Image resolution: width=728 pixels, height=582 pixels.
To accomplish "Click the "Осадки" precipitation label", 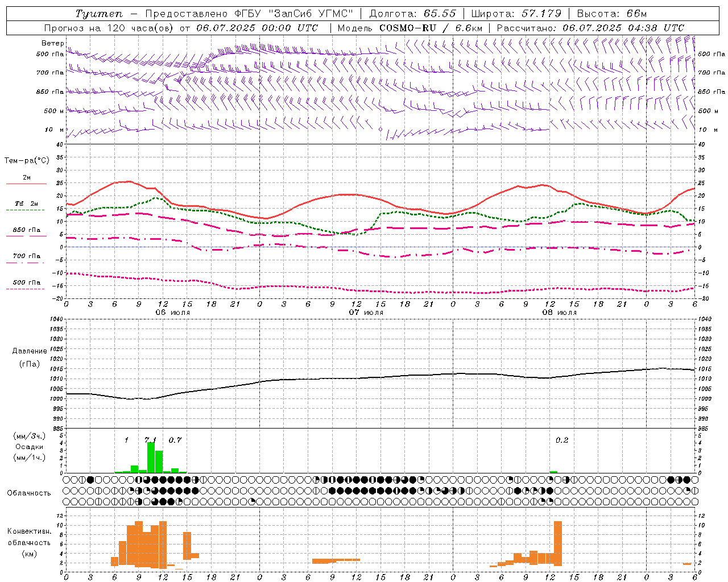I will pos(30,447).
